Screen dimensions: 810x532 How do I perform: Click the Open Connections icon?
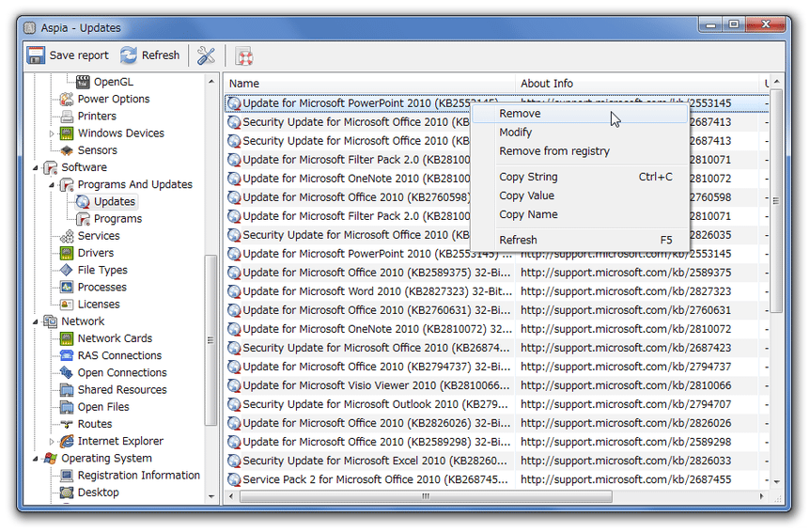[67, 372]
